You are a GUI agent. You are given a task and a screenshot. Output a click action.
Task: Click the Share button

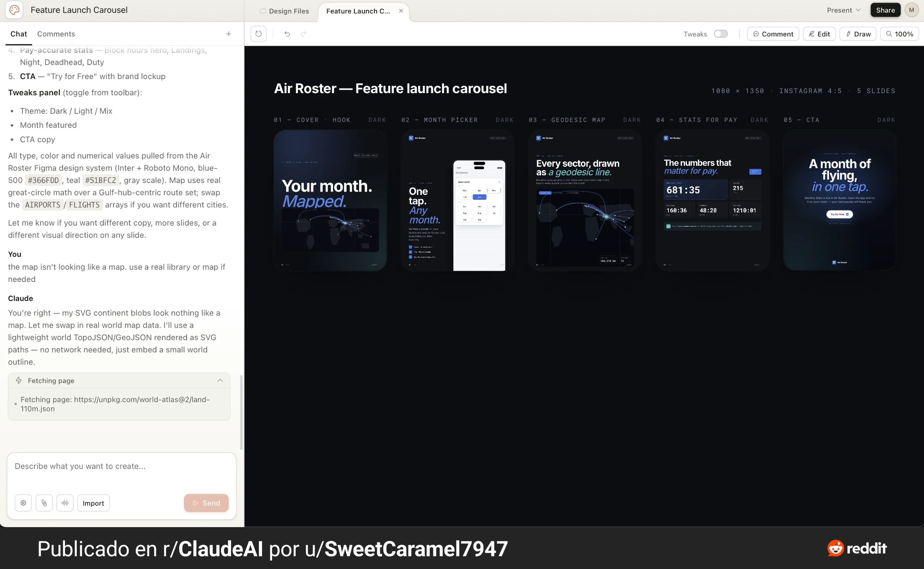click(885, 10)
